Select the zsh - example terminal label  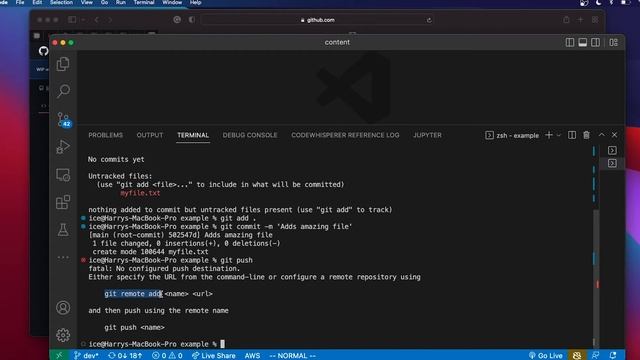pyautogui.click(x=512, y=135)
